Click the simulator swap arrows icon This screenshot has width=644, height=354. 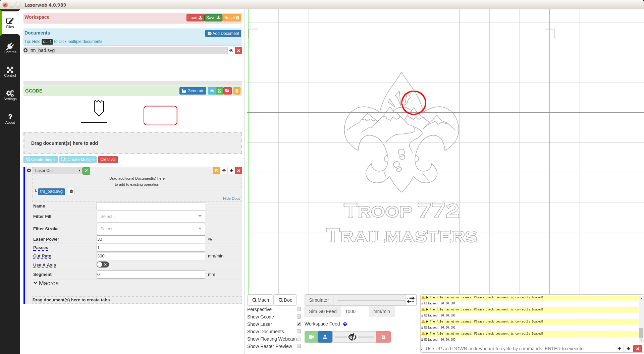tap(411, 300)
